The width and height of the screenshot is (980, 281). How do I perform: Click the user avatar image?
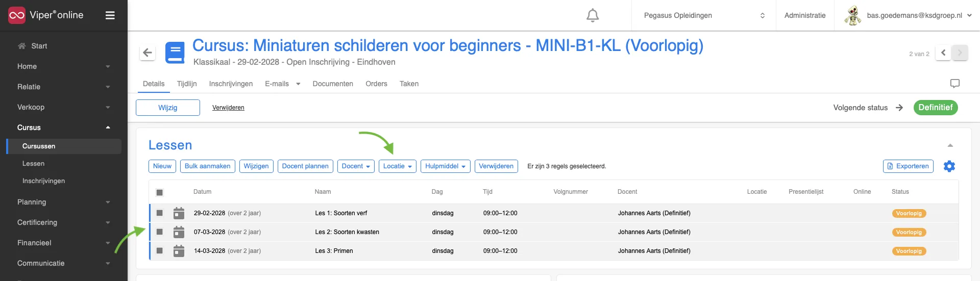[x=852, y=15]
